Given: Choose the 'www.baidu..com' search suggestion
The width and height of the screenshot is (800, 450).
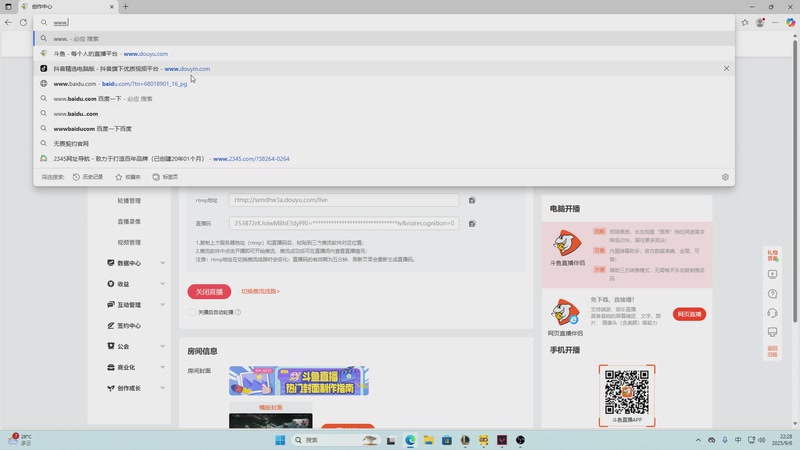Looking at the screenshot, I should coord(384,114).
